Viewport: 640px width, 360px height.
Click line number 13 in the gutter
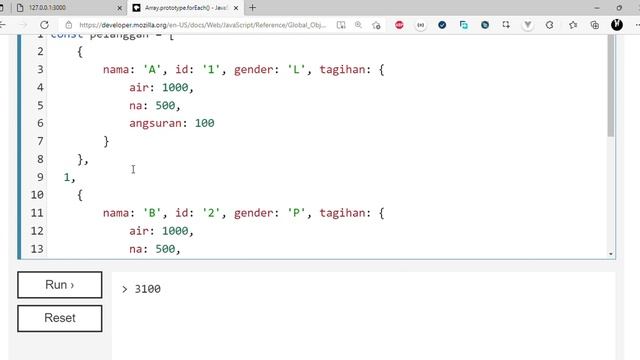(x=37, y=249)
